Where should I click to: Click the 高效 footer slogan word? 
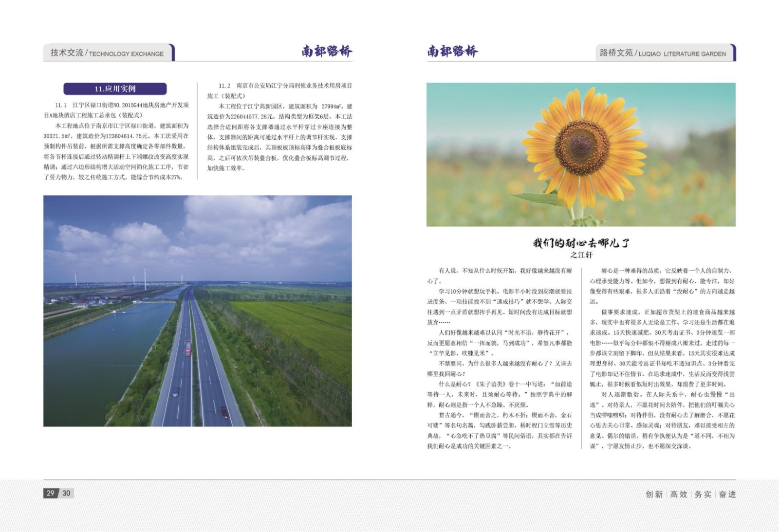pos(678,494)
